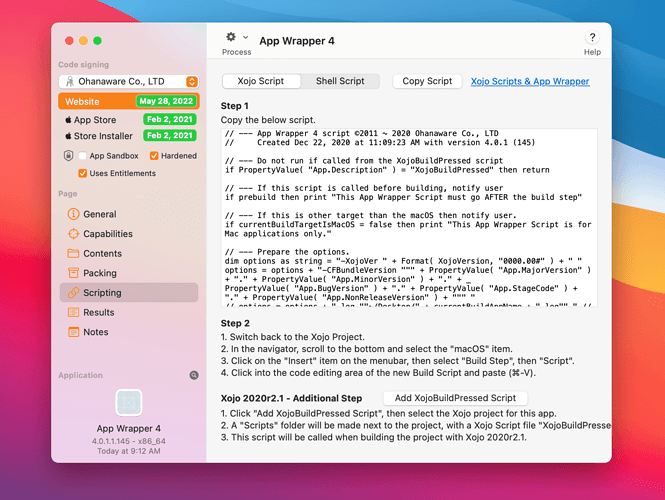Disable the Hardened checkbox

[x=154, y=156]
